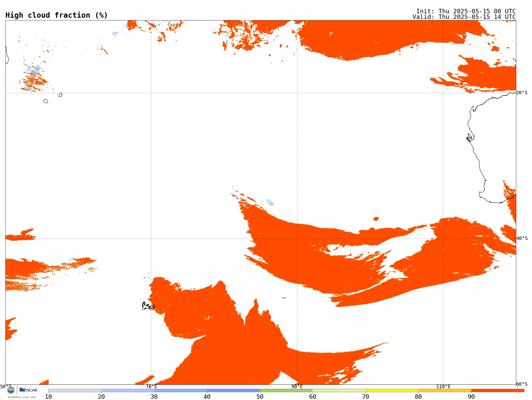Click the High cloud fraction (%) title
This screenshot has width=532, height=400.
57,15
